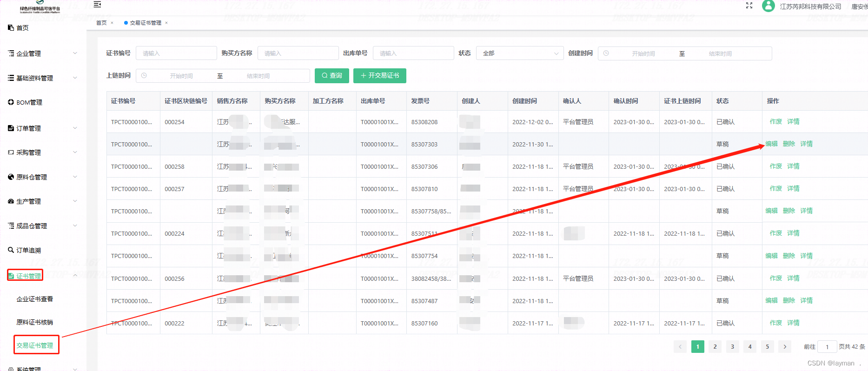This screenshot has width=868, height=371.
Task: Expand the 成品仓管理 menu chevron
Action: tap(75, 226)
